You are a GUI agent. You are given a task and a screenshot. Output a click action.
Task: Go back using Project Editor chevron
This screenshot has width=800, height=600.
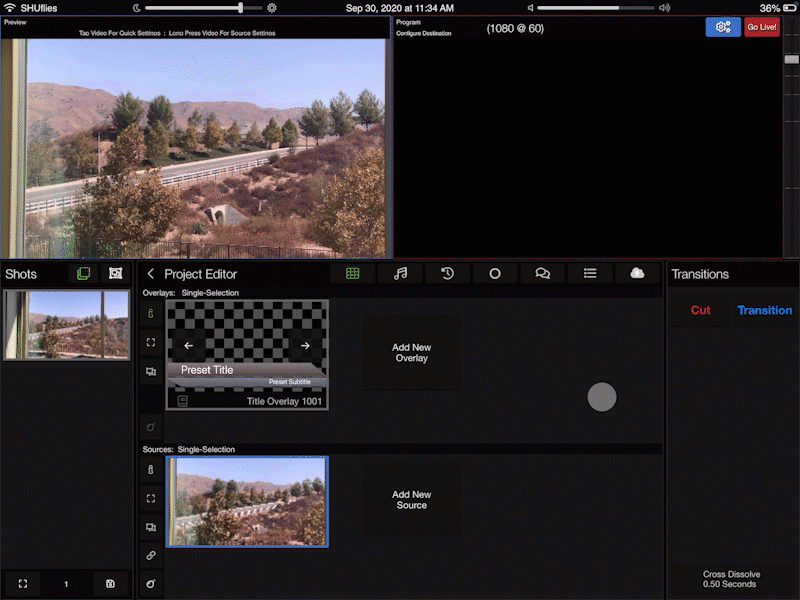[151, 274]
